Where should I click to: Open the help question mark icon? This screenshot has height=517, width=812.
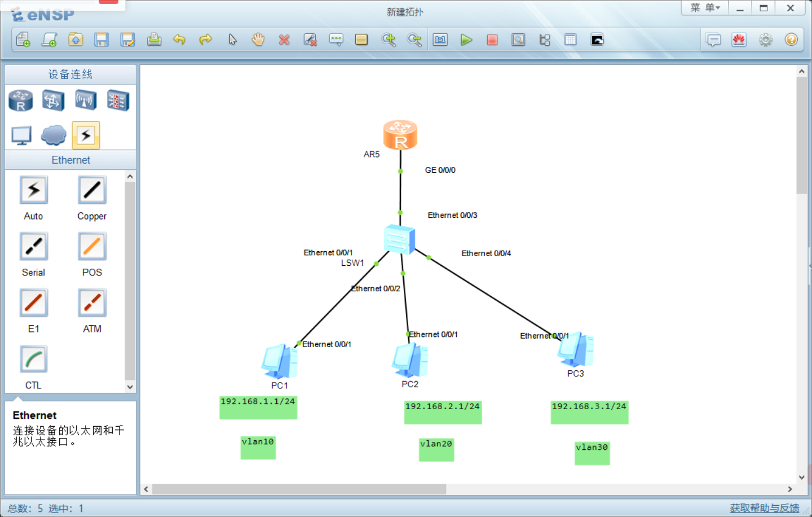(791, 40)
